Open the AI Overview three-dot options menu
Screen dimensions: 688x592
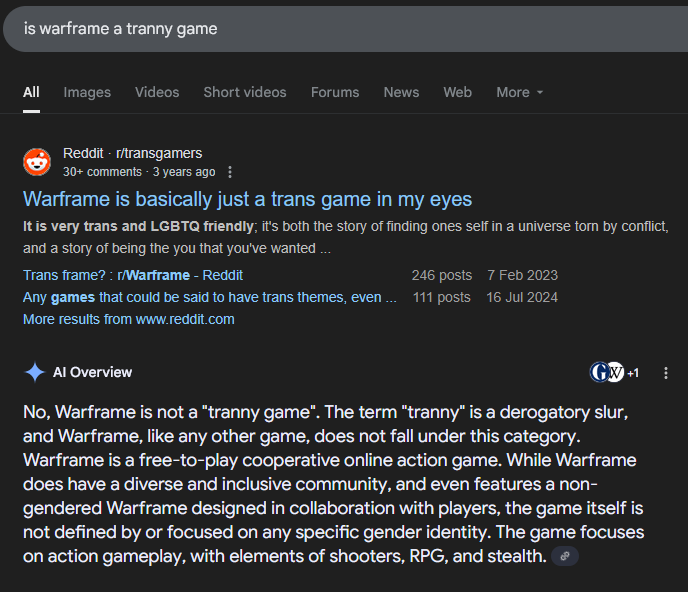pyautogui.click(x=666, y=373)
